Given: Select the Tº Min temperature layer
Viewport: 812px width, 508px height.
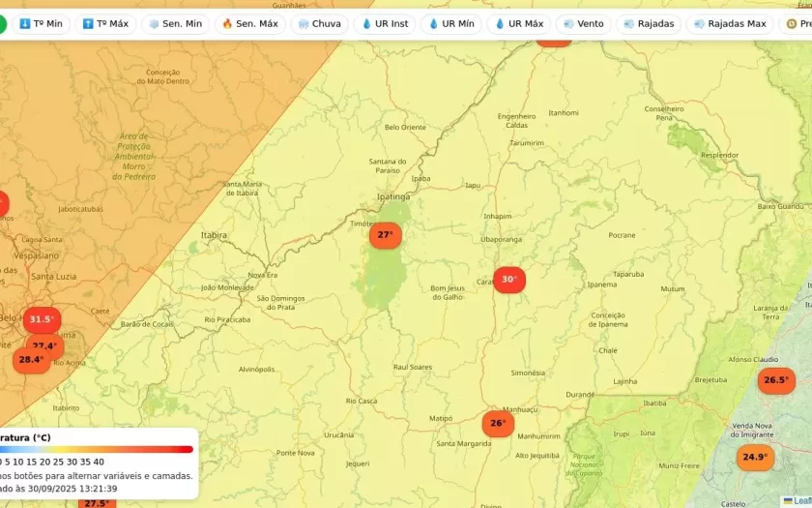Looking at the screenshot, I should (x=40, y=23).
